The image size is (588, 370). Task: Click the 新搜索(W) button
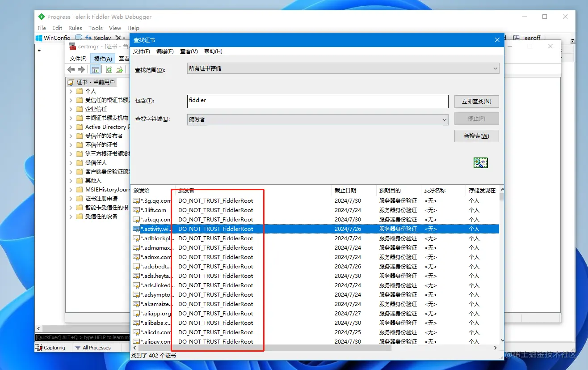coord(477,136)
